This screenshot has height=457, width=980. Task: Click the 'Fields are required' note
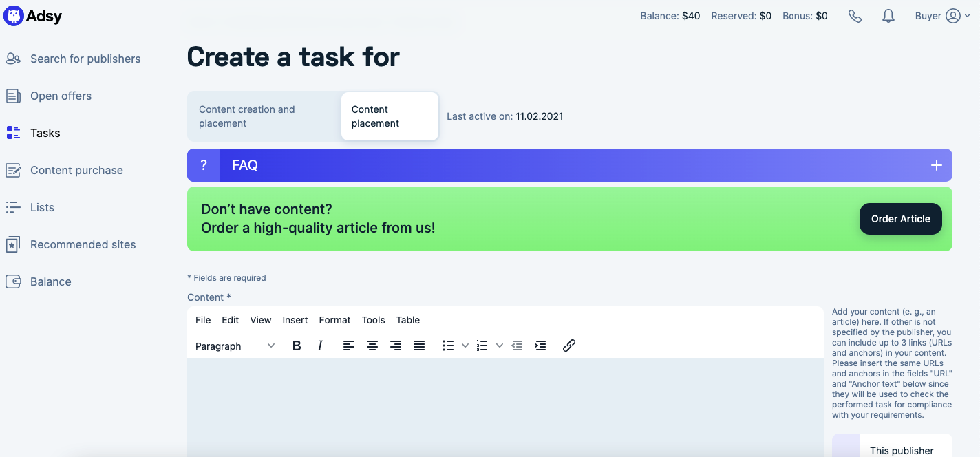226,278
